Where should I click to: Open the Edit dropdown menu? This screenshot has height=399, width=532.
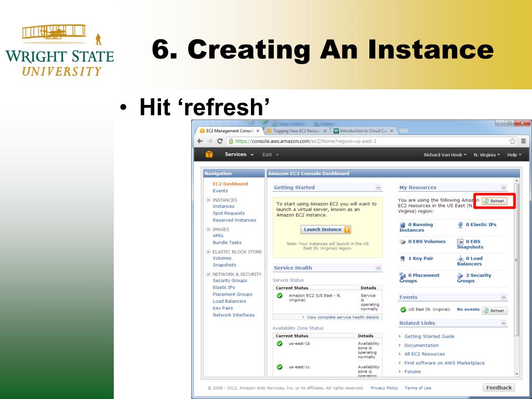270,155
